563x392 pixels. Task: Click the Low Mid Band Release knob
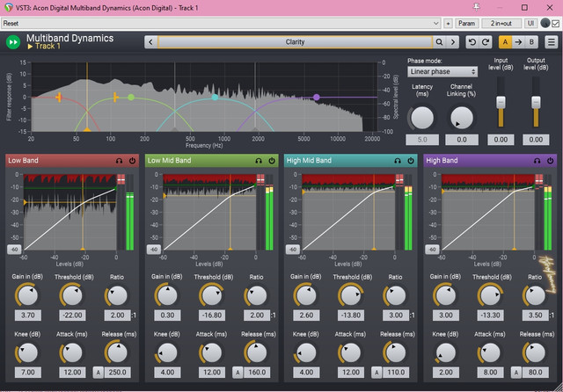[x=256, y=352]
